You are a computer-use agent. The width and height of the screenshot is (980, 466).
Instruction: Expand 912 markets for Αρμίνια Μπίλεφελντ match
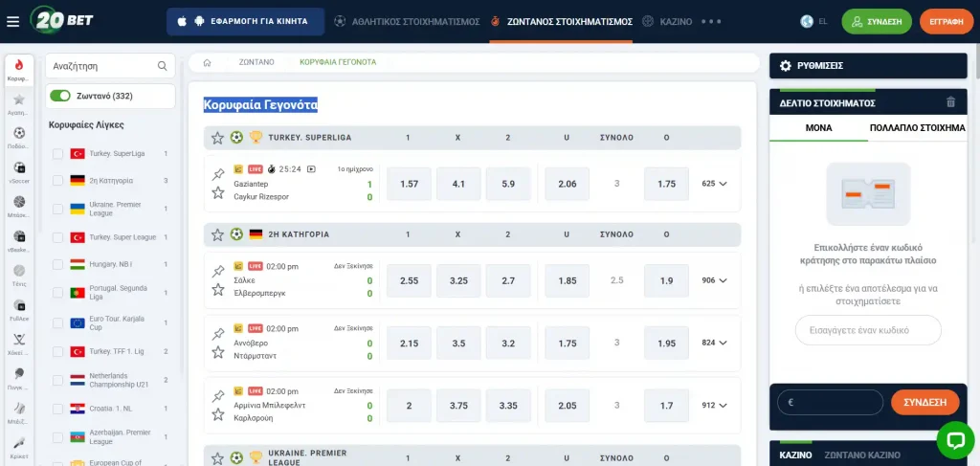714,405
